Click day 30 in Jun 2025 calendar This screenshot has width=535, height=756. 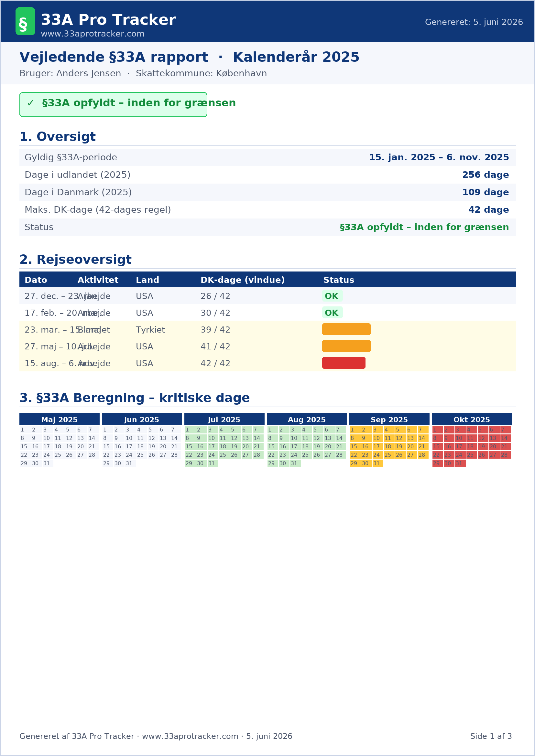119,463
